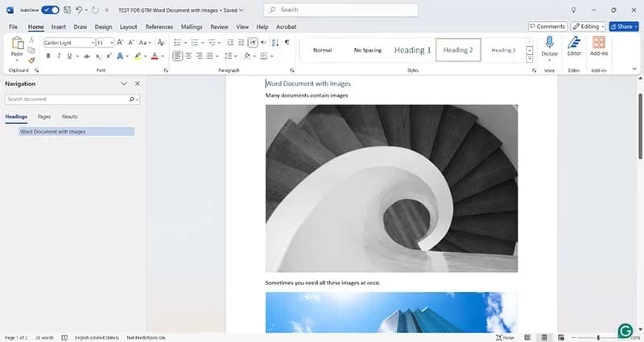Image resolution: width=644 pixels, height=342 pixels.
Task: Expand the Editing mode dropdown
Action: (x=588, y=27)
